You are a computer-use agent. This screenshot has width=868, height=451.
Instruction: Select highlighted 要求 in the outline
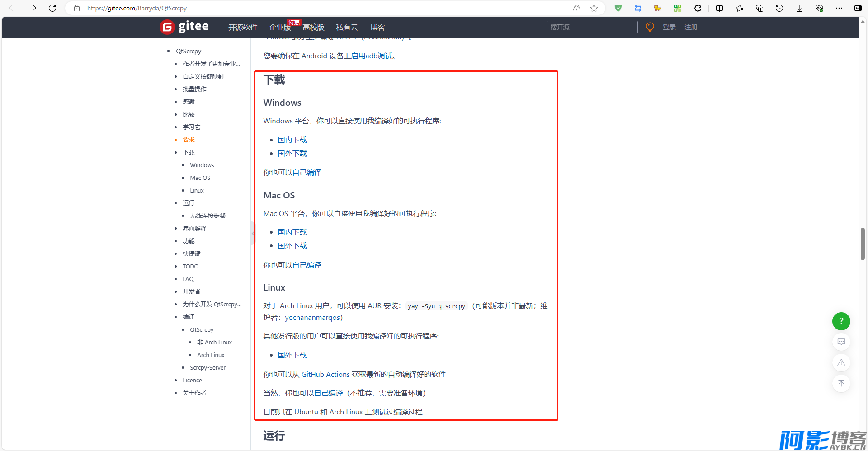pyautogui.click(x=189, y=140)
